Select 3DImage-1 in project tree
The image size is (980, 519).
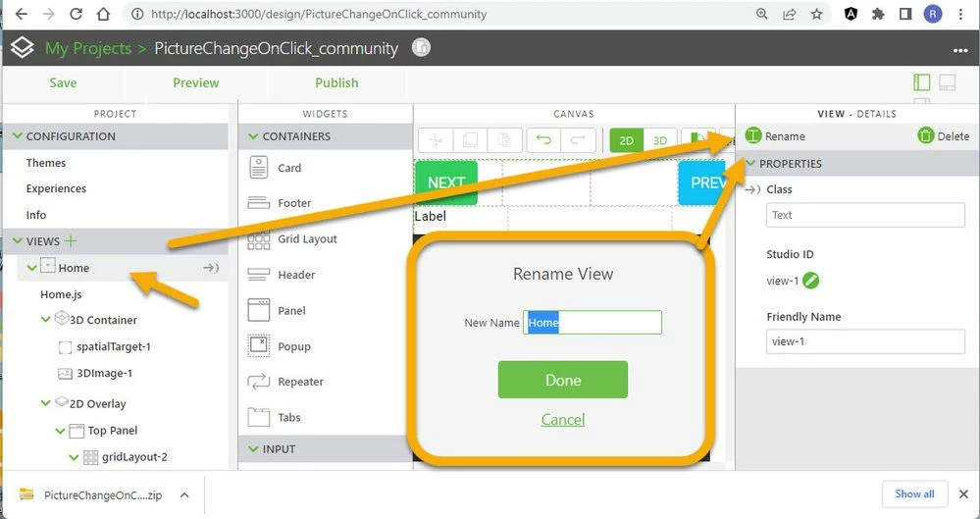point(95,373)
